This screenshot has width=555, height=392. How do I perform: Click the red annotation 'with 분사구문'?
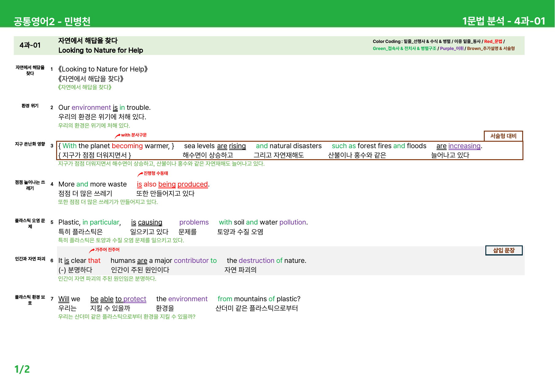134,135
